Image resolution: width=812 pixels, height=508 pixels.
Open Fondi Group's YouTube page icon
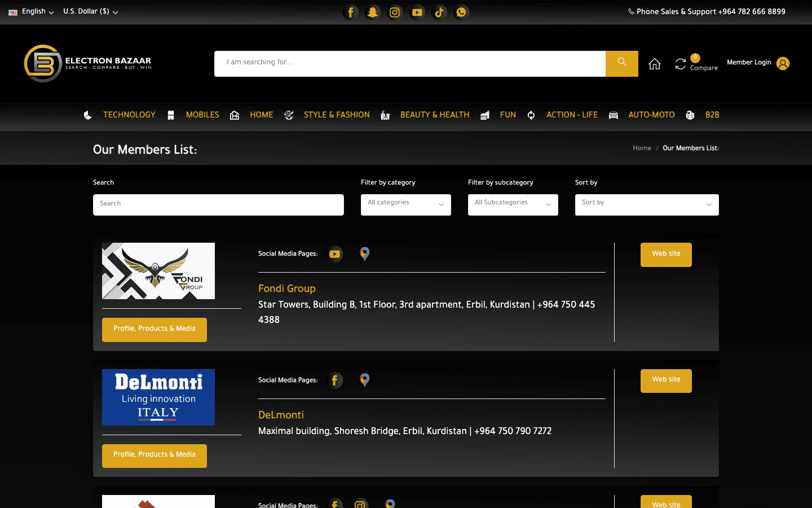tap(335, 254)
